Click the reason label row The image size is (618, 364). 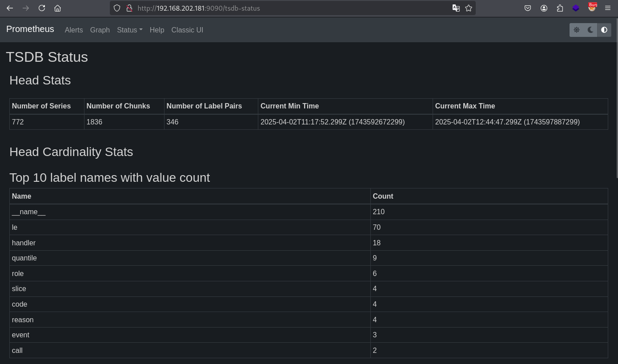pyautogui.click(x=309, y=320)
